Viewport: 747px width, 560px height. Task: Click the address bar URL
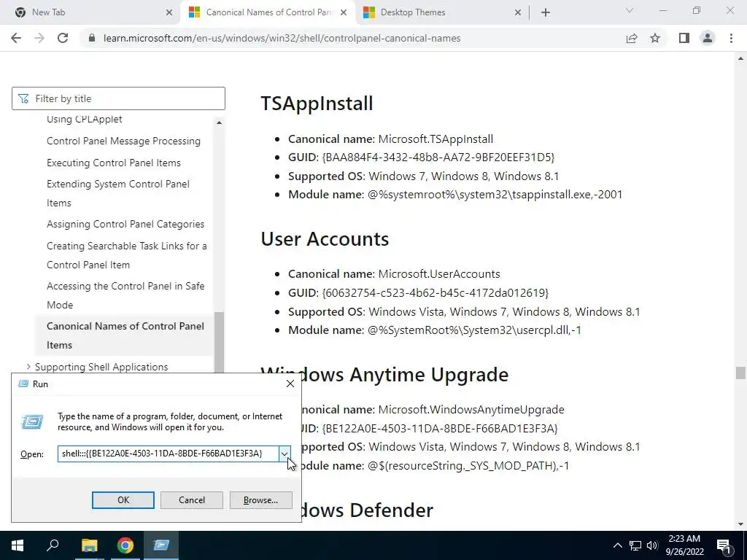(282, 38)
